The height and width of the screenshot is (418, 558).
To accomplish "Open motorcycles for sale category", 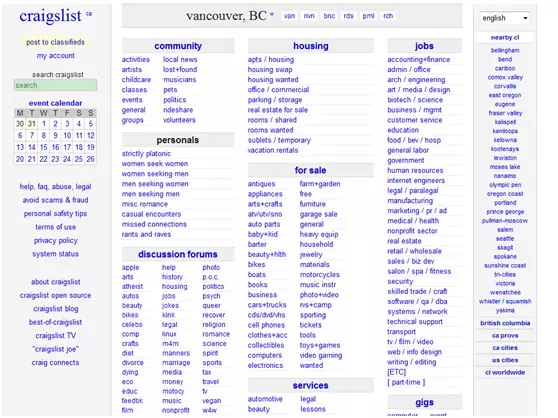I will tap(320, 275).
